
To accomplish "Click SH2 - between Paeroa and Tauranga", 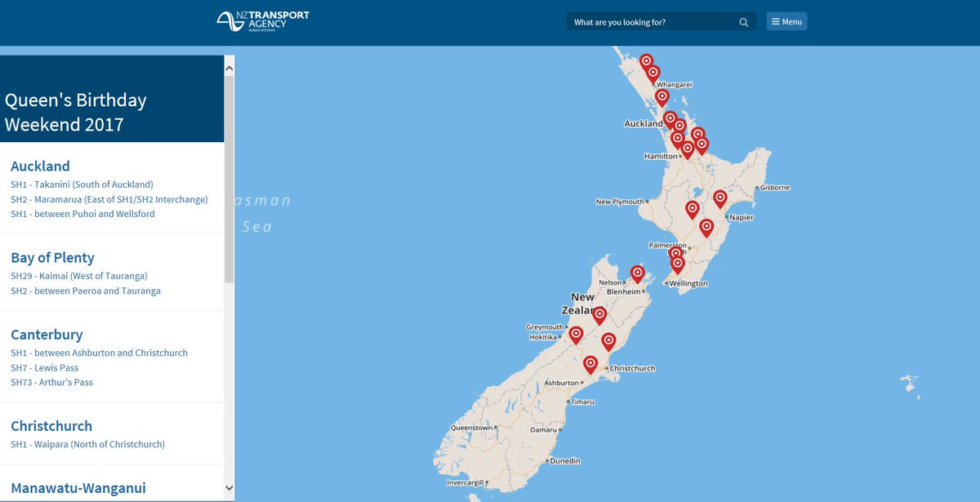I will tap(85, 291).
